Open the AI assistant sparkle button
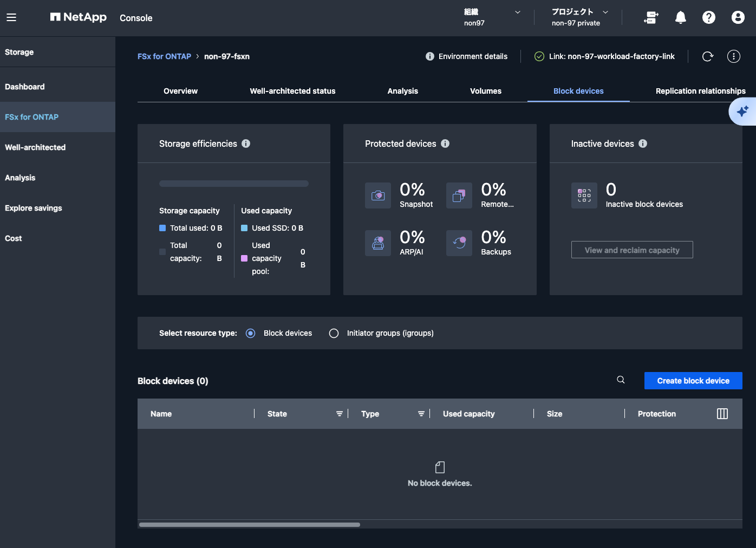This screenshot has width=756, height=548. [742, 111]
